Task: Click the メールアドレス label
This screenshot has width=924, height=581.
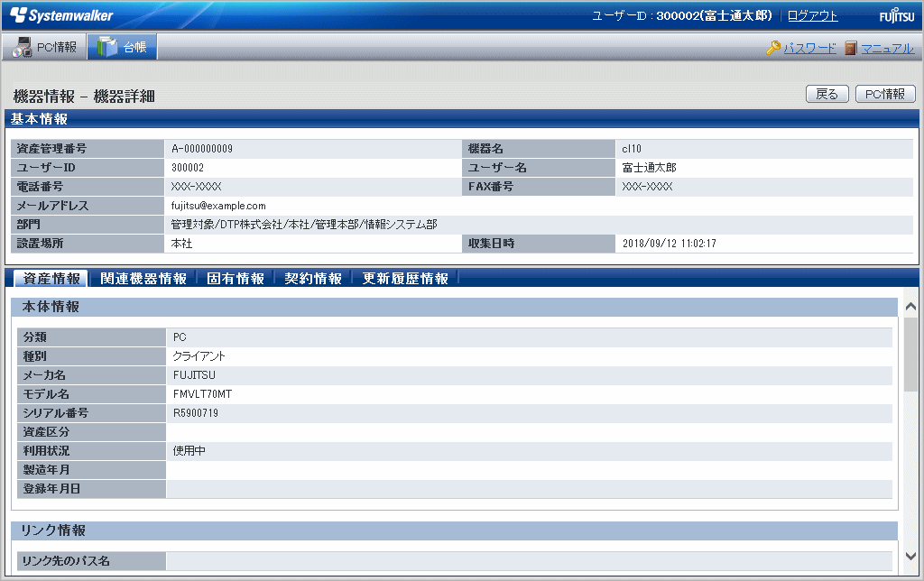Action: (52, 206)
